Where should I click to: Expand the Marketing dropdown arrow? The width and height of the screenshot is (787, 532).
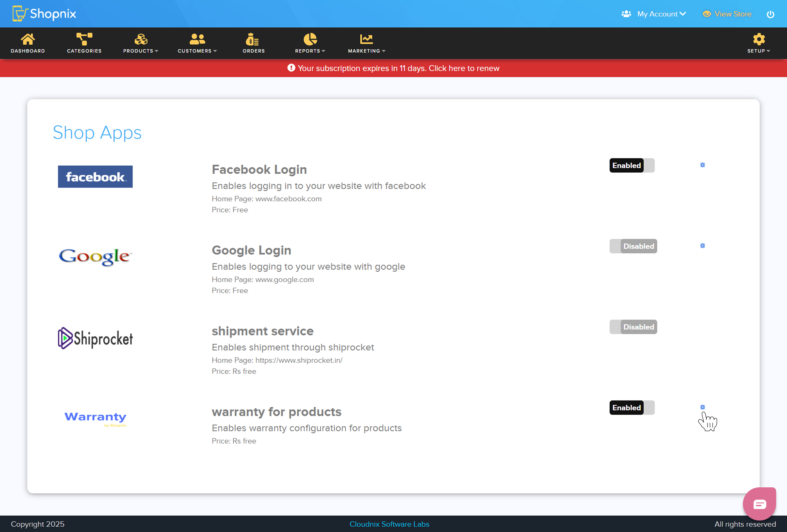tap(384, 51)
